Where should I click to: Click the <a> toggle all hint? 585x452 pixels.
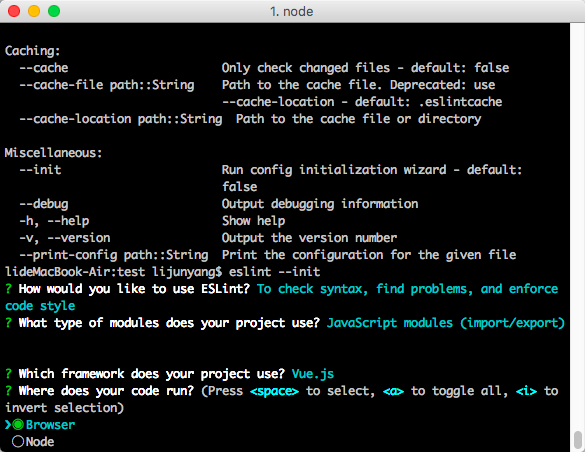(x=393, y=391)
